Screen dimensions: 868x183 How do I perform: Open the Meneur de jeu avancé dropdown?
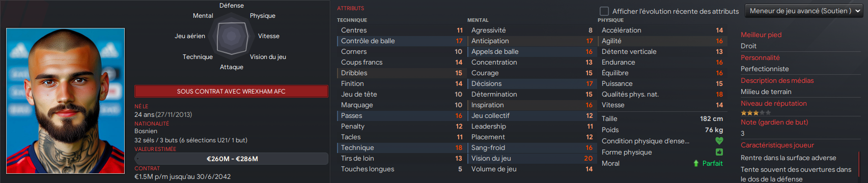coord(804,11)
